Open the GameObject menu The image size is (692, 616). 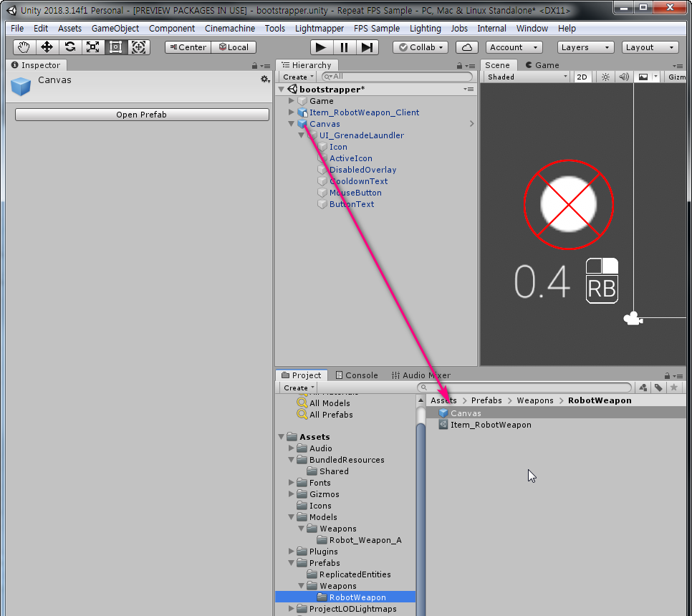click(x=115, y=28)
